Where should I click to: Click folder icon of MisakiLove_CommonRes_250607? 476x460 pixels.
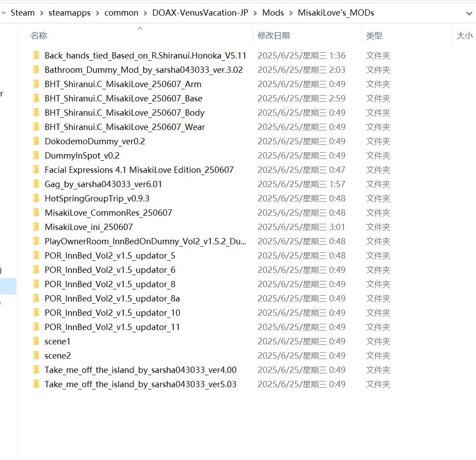coord(36,213)
